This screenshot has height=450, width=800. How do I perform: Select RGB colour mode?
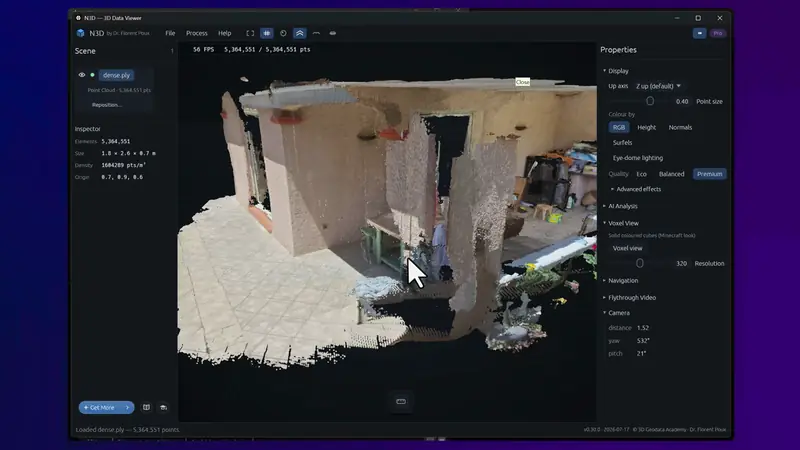pyautogui.click(x=619, y=128)
